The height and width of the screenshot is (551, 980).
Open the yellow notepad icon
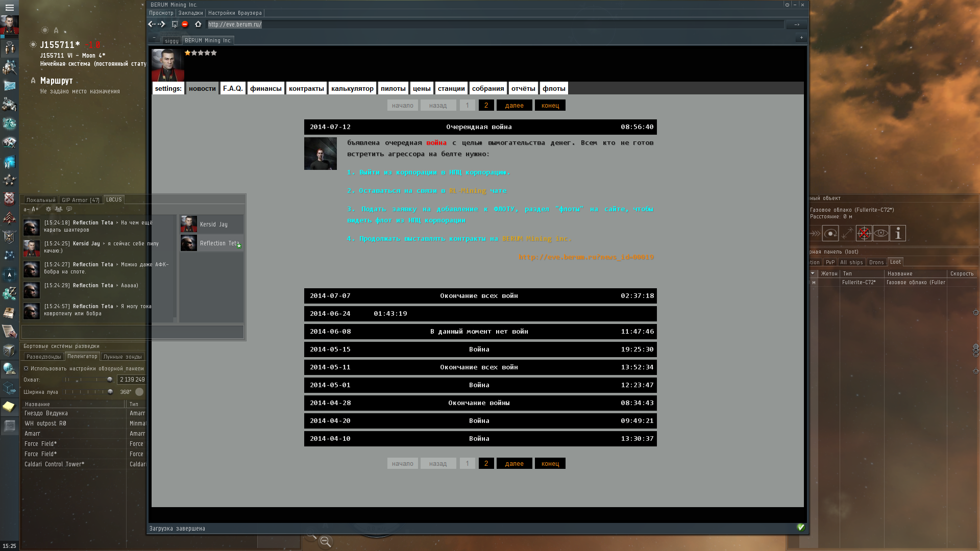[9, 407]
